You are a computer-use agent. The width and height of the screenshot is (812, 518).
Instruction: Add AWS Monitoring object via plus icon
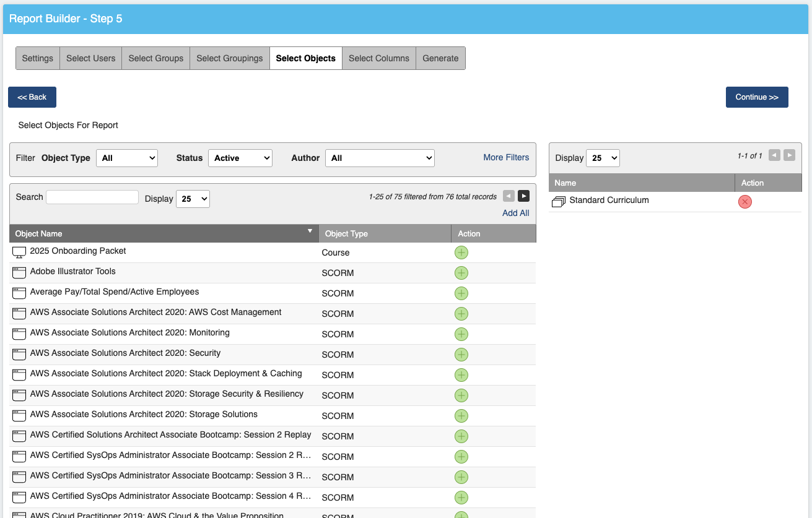pyautogui.click(x=461, y=334)
